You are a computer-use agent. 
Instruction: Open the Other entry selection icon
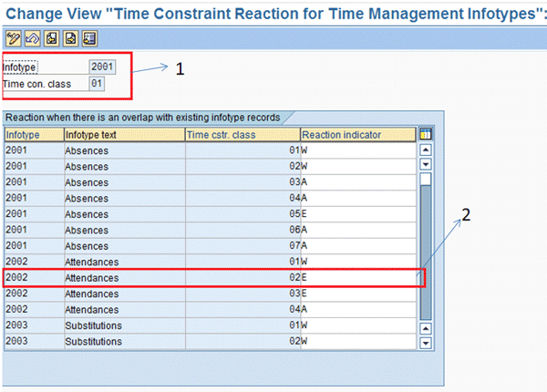[x=89, y=38]
